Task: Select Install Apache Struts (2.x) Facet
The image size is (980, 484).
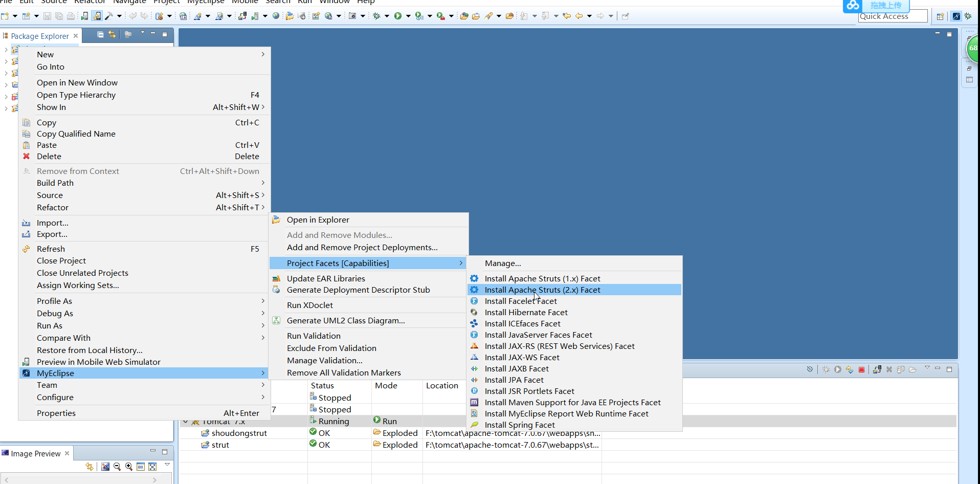Action: coord(574,290)
